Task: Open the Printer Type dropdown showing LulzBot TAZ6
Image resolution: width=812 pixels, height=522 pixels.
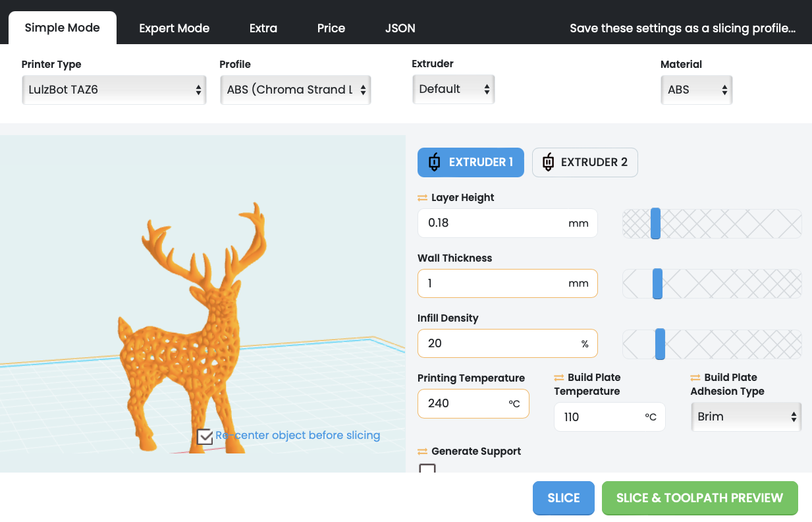Action: (113, 90)
